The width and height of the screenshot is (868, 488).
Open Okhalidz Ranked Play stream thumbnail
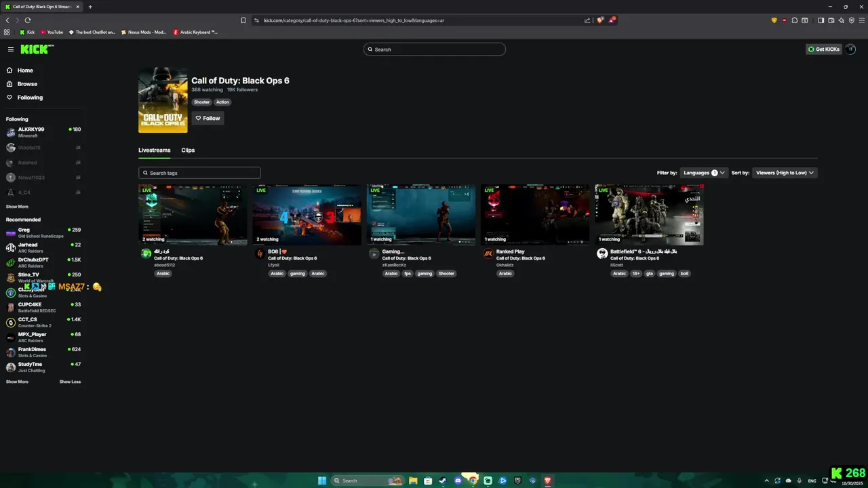coord(535,215)
